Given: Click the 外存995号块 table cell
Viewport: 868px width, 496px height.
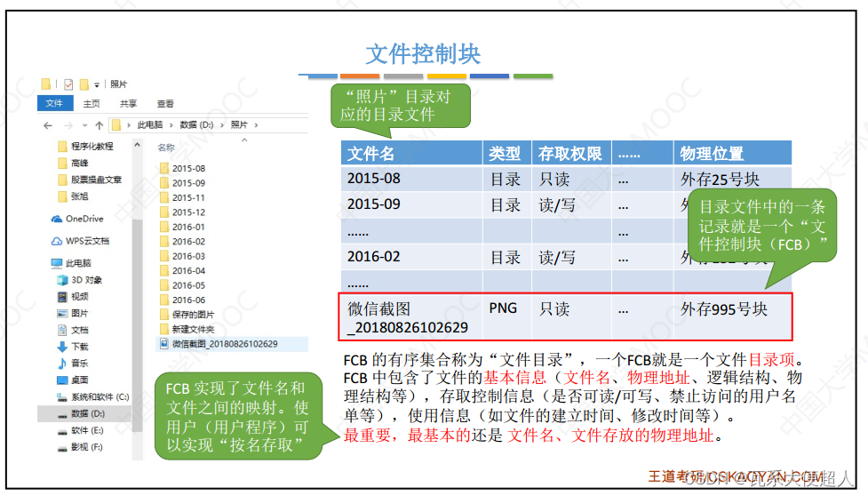Looking at the screenshot, I should click(x=732, y=317).
